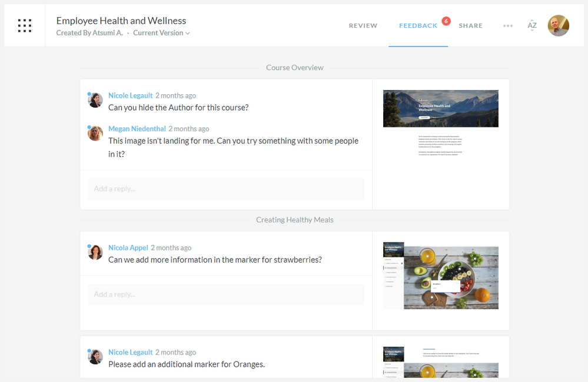Click comment about the marker for strawberries
Screen dimensions: 588x382
point(215,260)
